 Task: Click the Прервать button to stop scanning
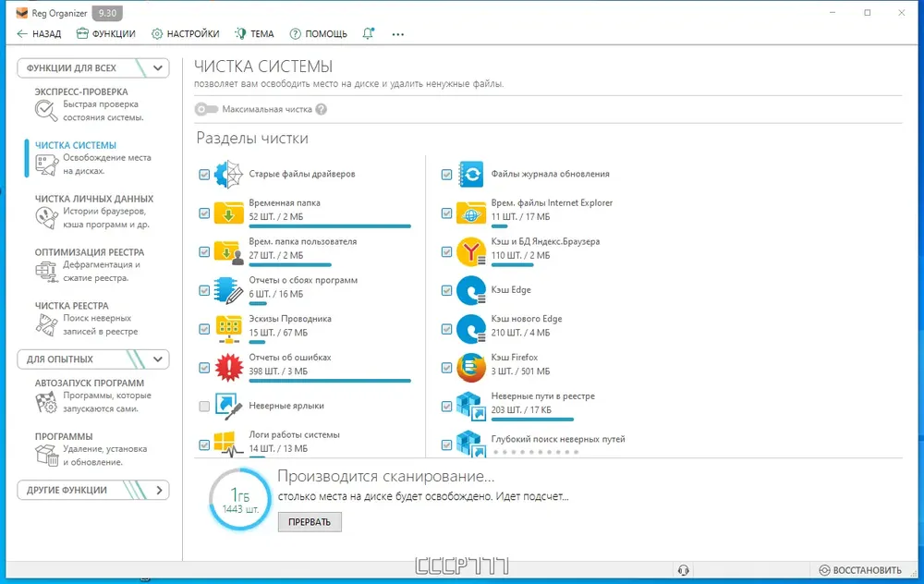click(310, 521)
